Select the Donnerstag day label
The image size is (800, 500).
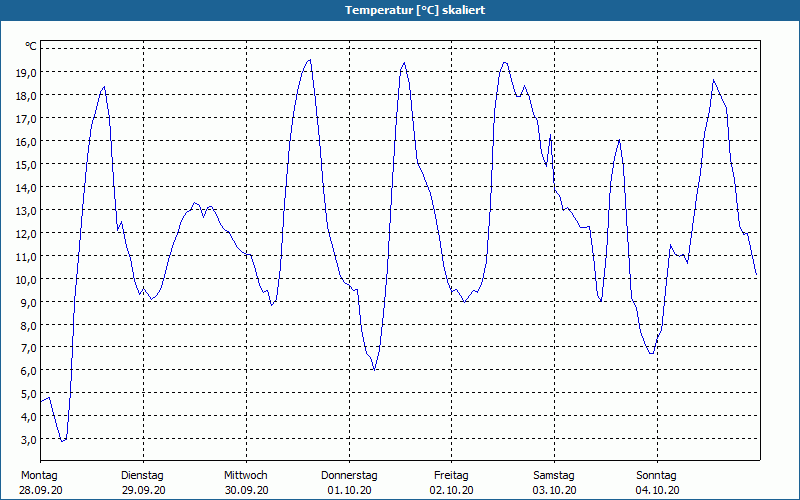(349, 476)
